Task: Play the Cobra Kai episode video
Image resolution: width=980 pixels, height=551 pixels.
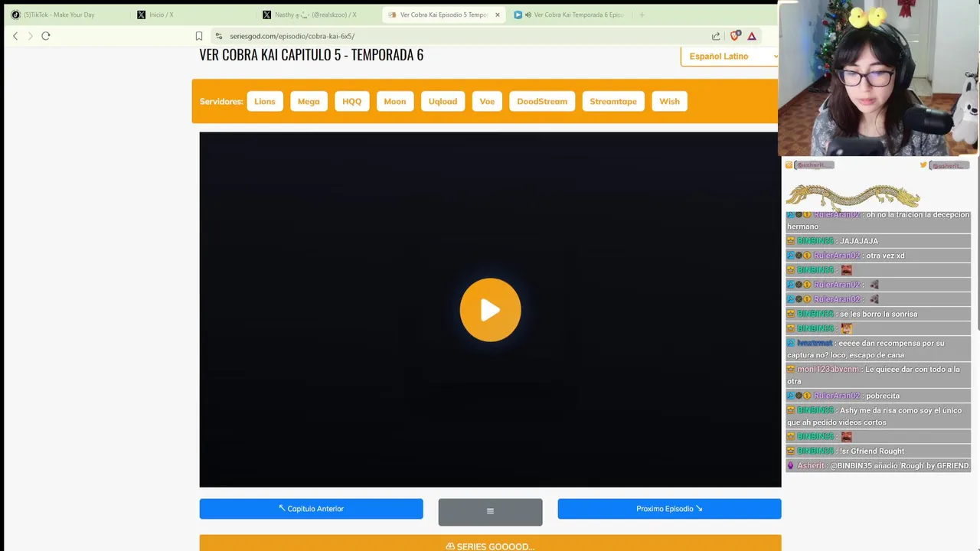Action: coord(490,310)
